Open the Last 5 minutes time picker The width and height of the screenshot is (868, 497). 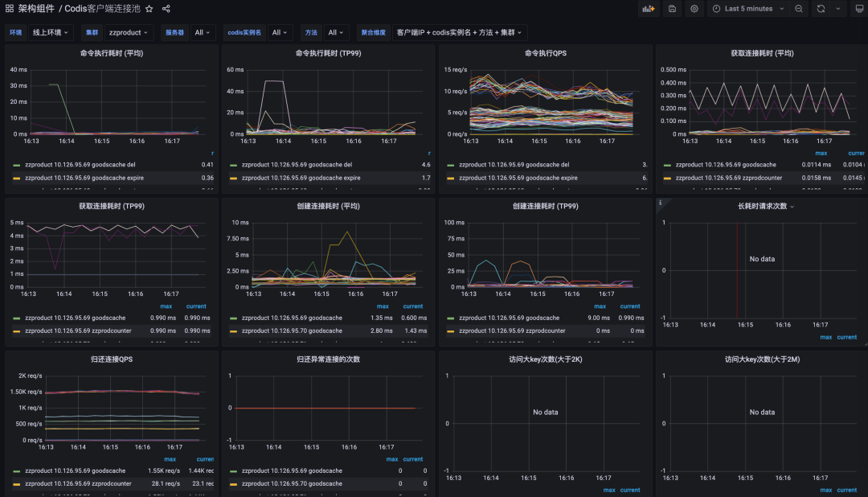tap(748, 9)
